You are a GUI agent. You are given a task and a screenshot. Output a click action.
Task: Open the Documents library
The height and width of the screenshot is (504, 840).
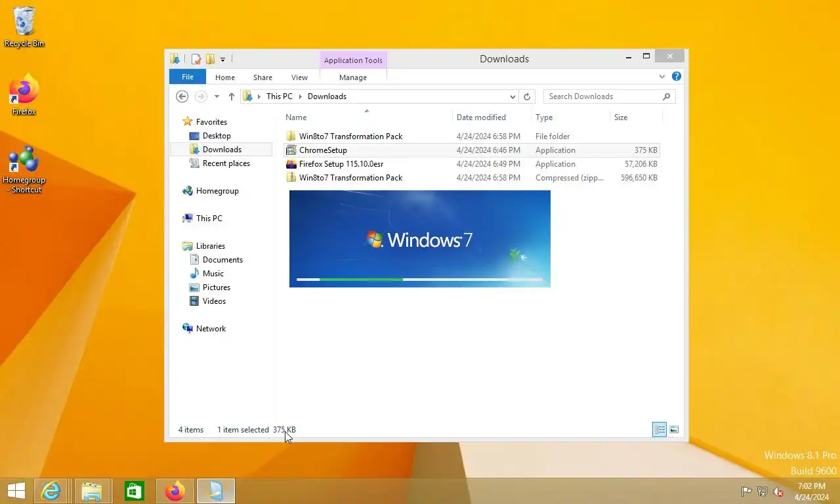tap(222, 260)
